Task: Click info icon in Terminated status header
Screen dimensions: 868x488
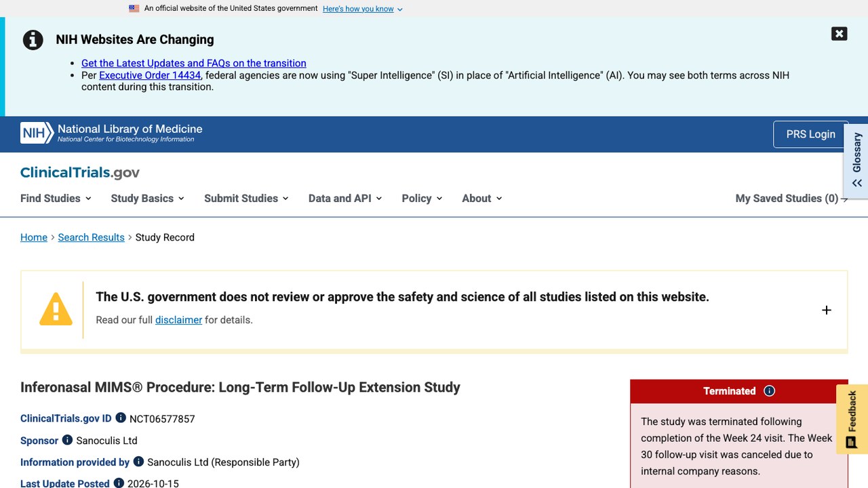Action: (x=769, y=391)
